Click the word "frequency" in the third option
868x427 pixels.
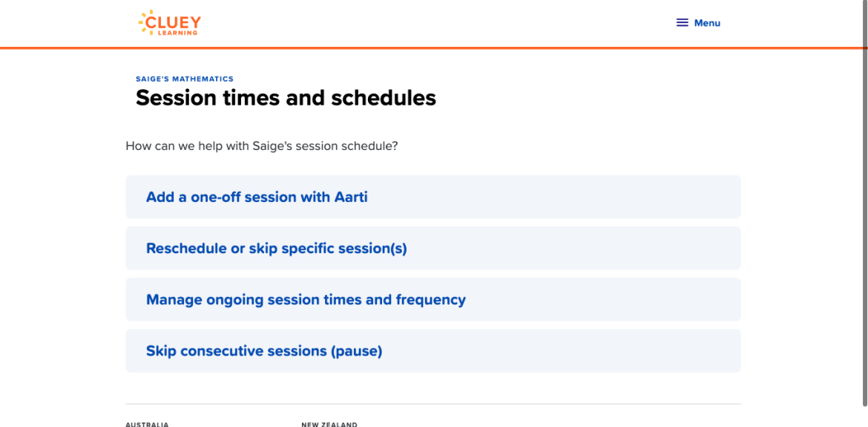click(x=430, y=299)
